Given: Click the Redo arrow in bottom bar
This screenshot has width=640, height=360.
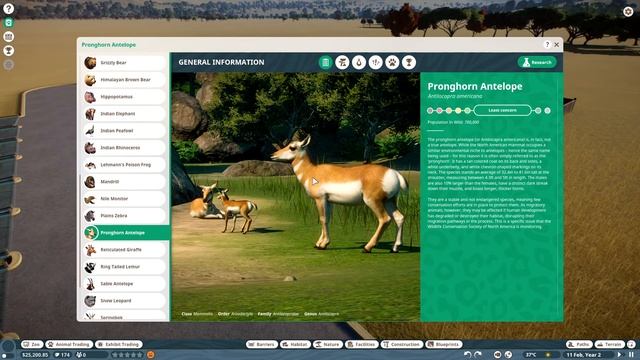Looking at the screenshot, I should 478,355.
